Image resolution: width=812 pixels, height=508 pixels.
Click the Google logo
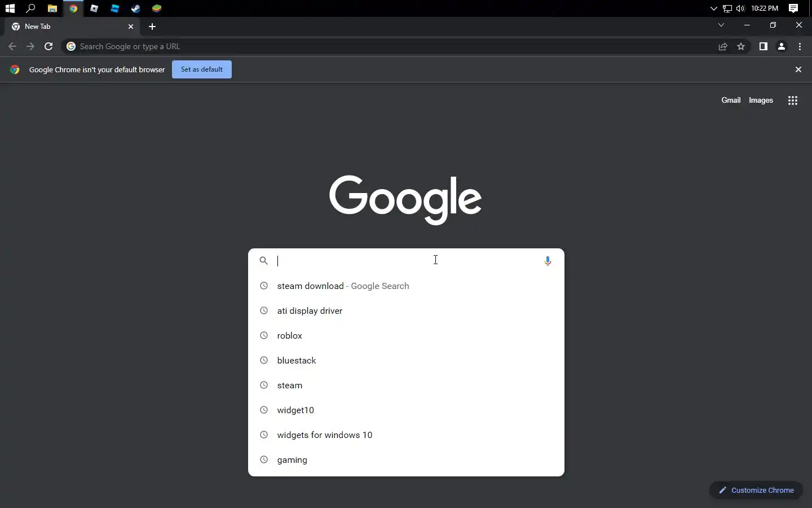click(x=405, y=199)
